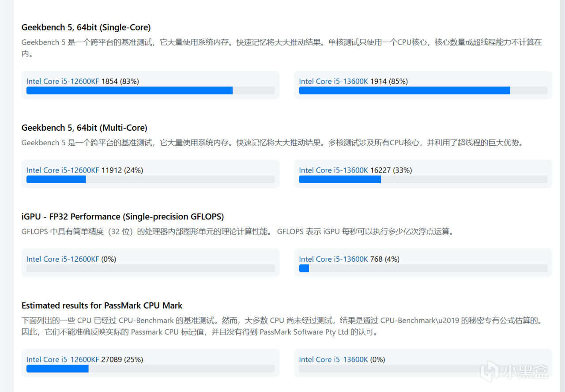Click the i5-12600KF single-core 83% progress bar
565x392 pixels.
[129, 90]
